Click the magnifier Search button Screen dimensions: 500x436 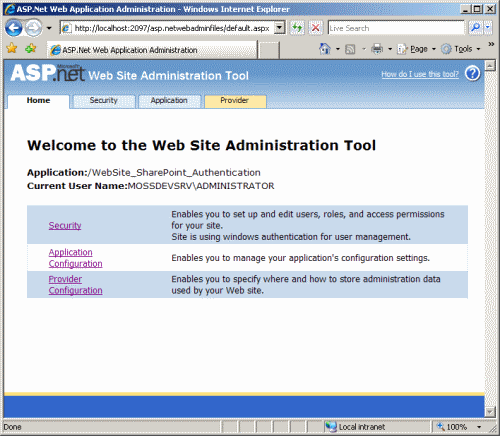pyautogui.click(x=475, y=28)
